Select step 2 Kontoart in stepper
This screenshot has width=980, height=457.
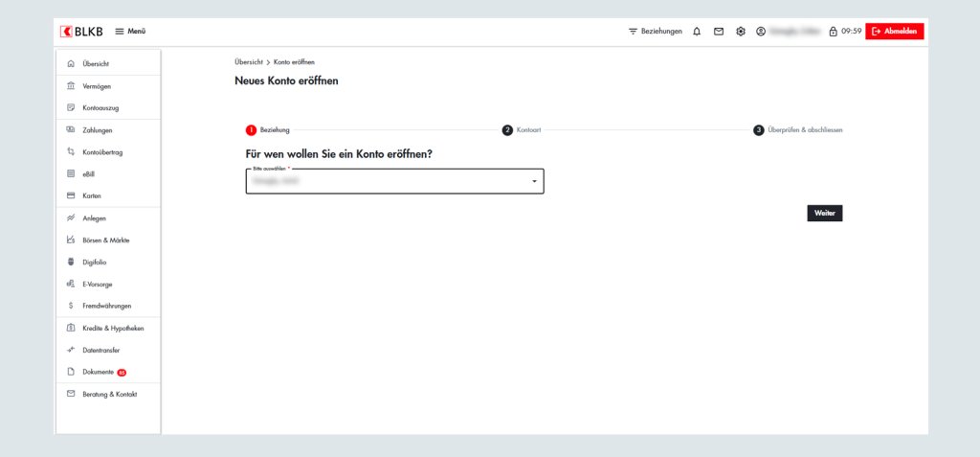522,130
